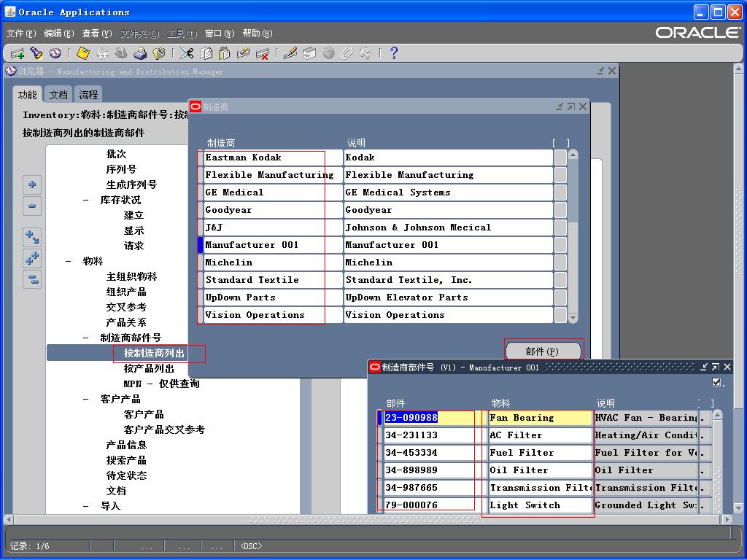Collapse the 库存状况 tree node
Image resolution: width=747 pixels, height=560 pixels.
pos(86,200)
